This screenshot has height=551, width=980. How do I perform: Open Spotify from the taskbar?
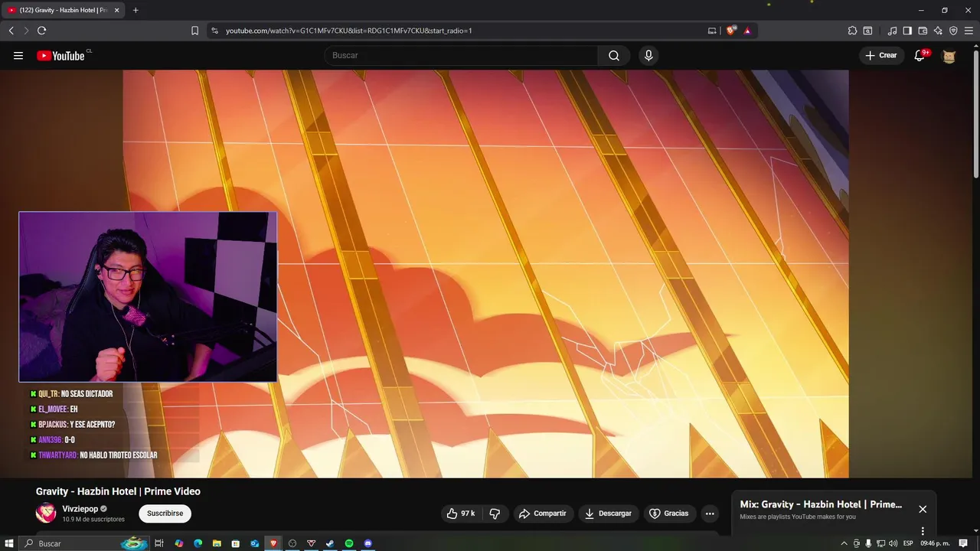click(x=349, y=543)
